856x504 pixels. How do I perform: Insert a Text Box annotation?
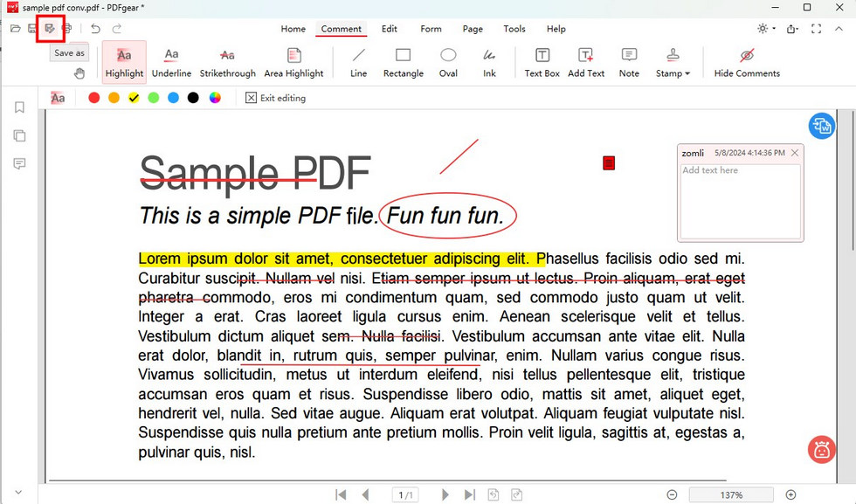541,61
